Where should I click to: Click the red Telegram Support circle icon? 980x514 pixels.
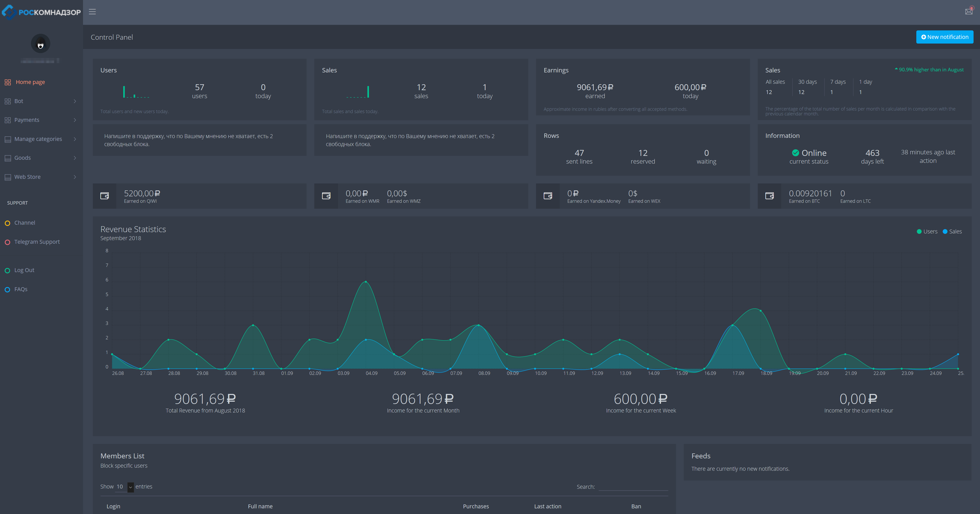[x=7, y=242]
